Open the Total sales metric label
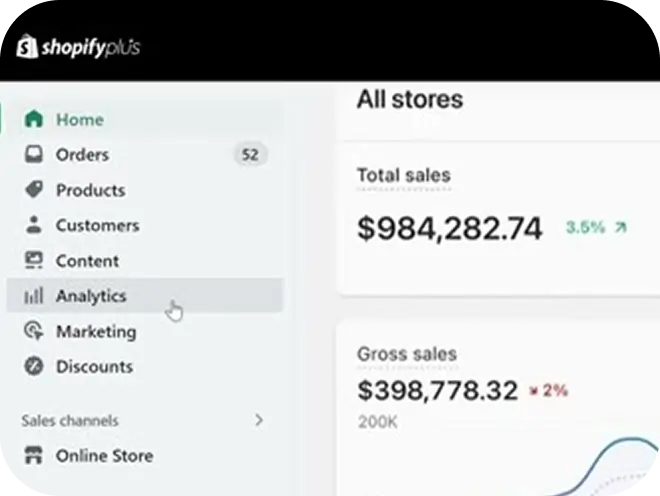 pos(403,176)
